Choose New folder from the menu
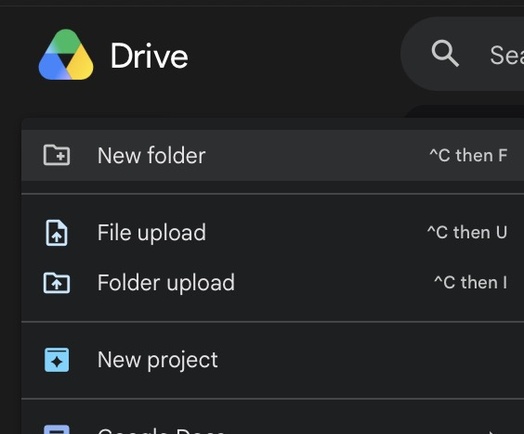 (x=273, y=155)
